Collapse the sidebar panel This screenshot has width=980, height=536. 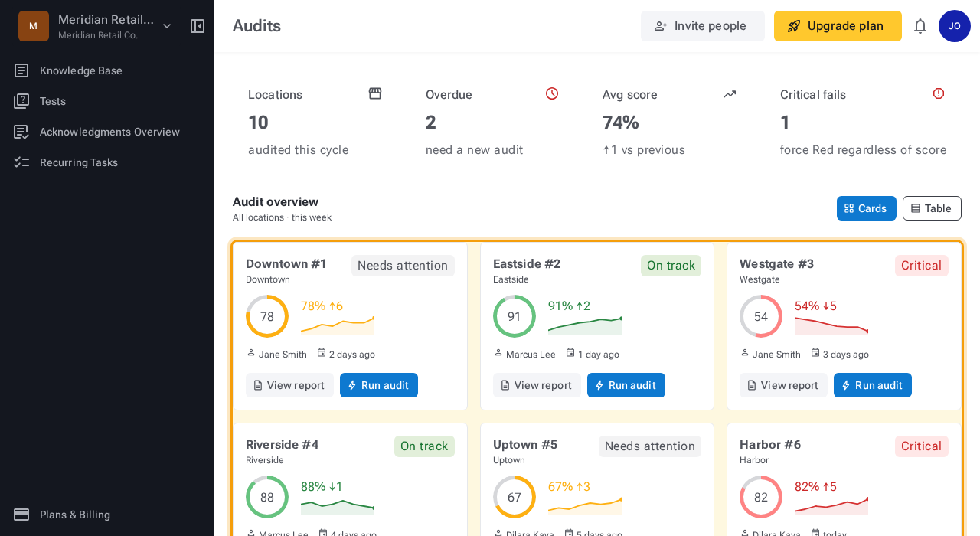(198, 26)
